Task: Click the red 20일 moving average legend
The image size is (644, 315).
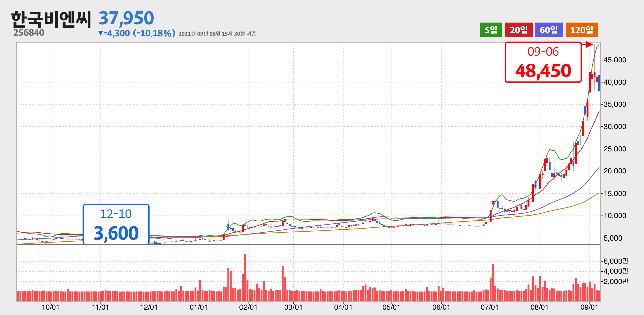Action: [519, 30]
